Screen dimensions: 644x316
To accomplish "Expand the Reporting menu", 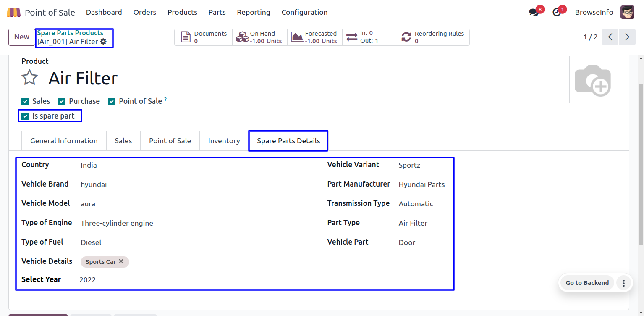I will (254, 12).
